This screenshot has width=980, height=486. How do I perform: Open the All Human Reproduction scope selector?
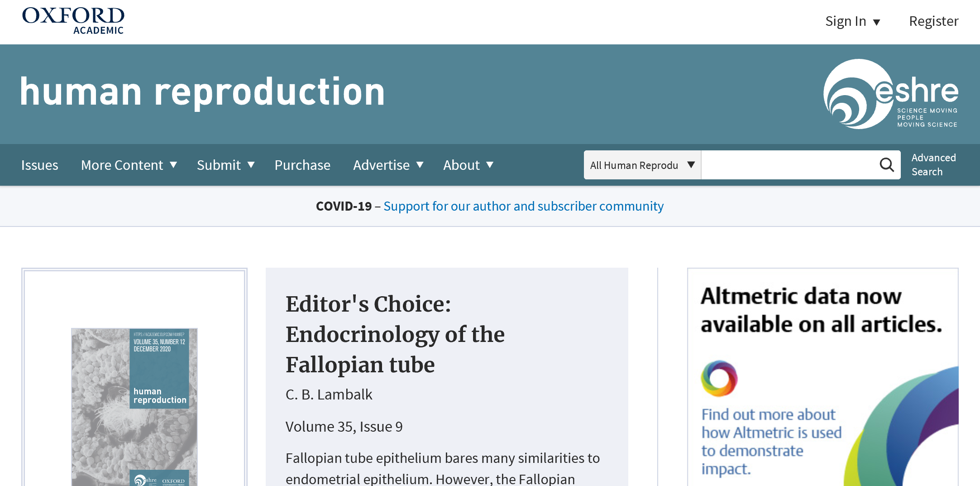(x=642, y=165)
